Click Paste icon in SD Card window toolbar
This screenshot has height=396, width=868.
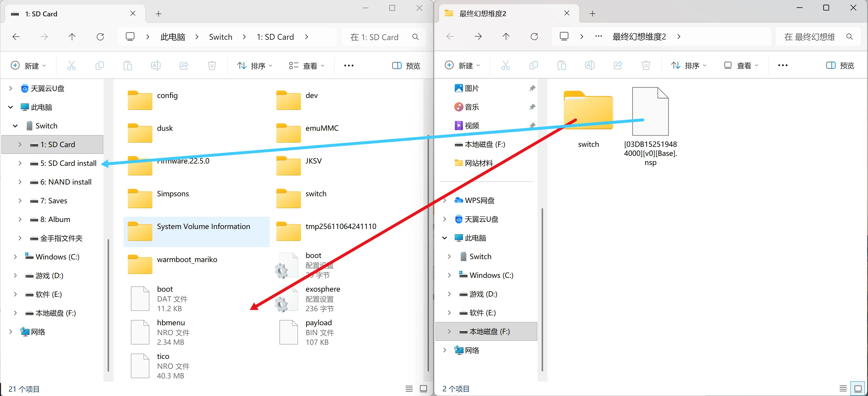click(128, 66)
